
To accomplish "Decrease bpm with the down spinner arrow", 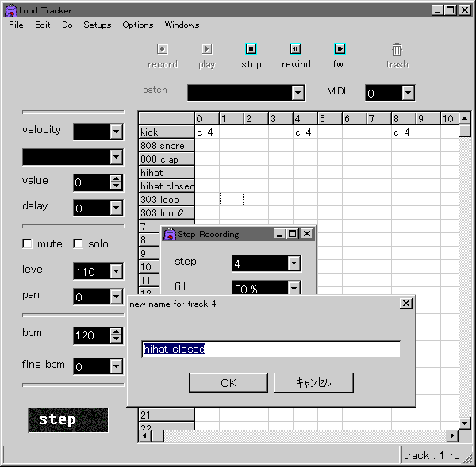I will click(x=117, y=339).
